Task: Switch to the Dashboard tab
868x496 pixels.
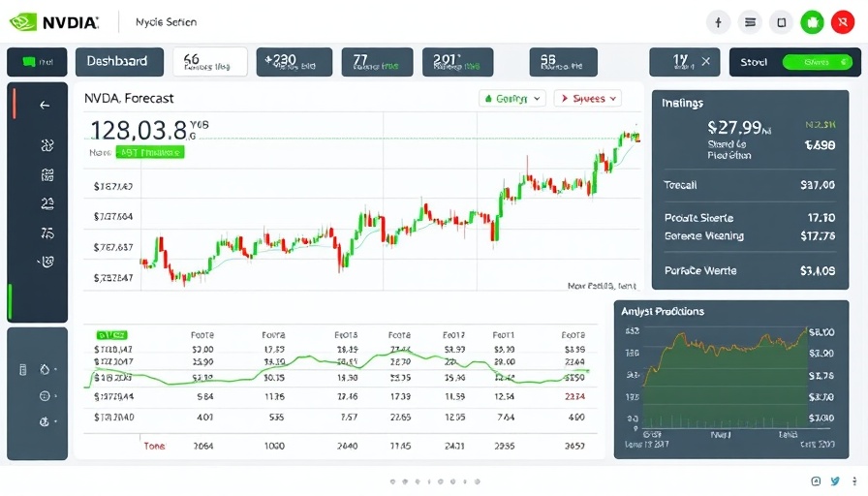Action: coord(119,61)
